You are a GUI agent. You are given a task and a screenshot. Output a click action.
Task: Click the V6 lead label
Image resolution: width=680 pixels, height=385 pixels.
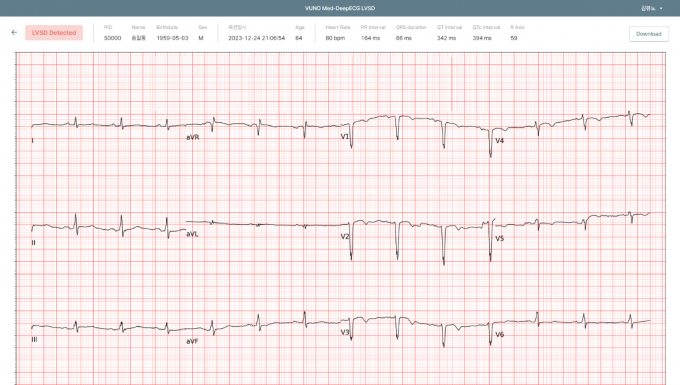(500, 334)
